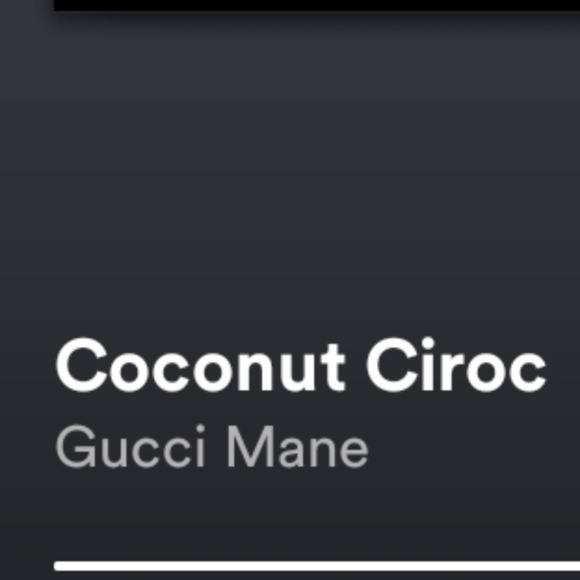
Task: Click the artist name Gucci Mane
Action: pyautogui.click(x=212, y=446)
